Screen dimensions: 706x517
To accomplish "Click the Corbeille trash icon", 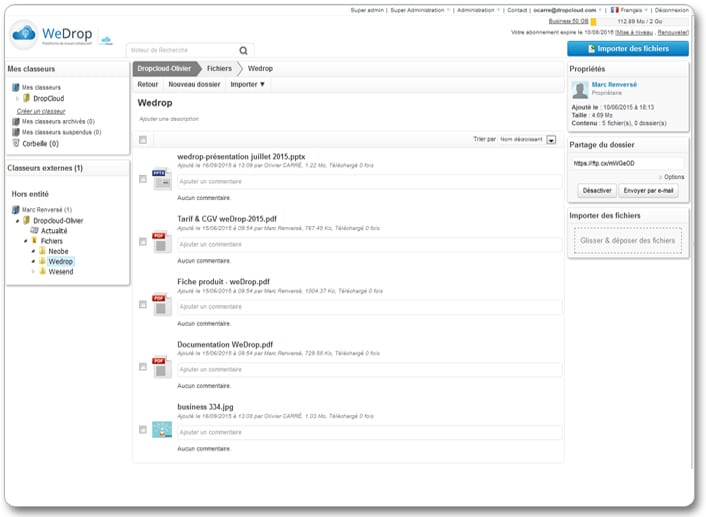I will tap(16, 143).
